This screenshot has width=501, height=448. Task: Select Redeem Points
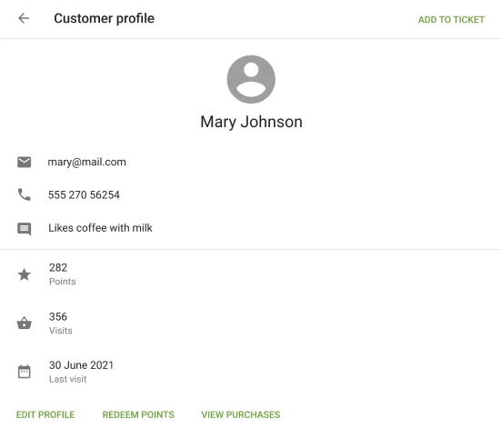(138, 414)
